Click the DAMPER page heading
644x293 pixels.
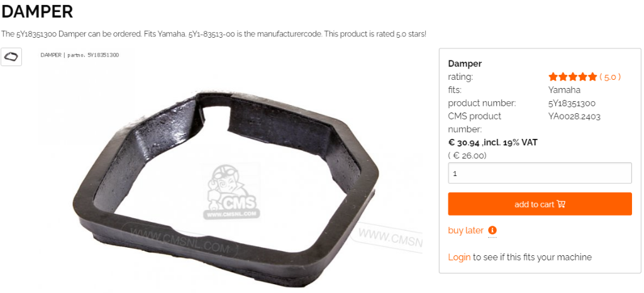pos(37,12)
